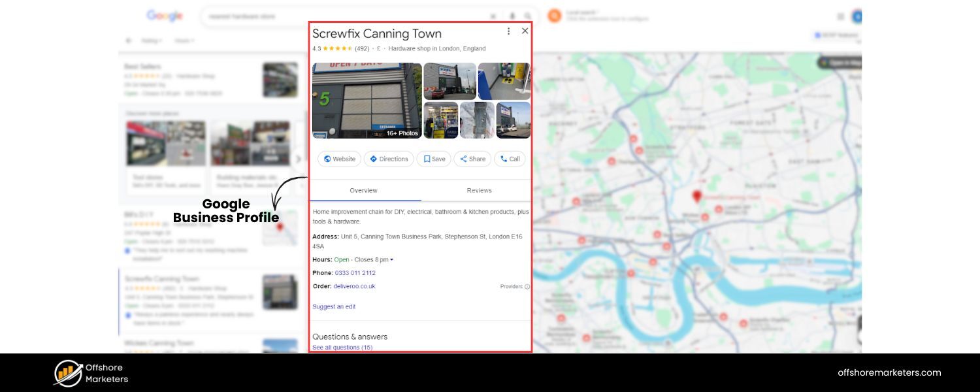Clear the search query with the X icon
The width and height of the screenshot is (980, 392).
pos(494,16)
